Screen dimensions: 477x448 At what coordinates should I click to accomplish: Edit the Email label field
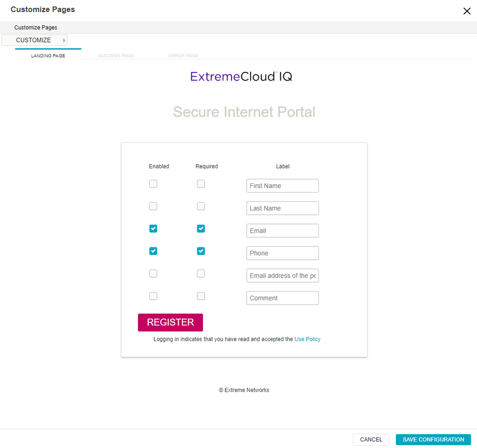tap(283, 231)
